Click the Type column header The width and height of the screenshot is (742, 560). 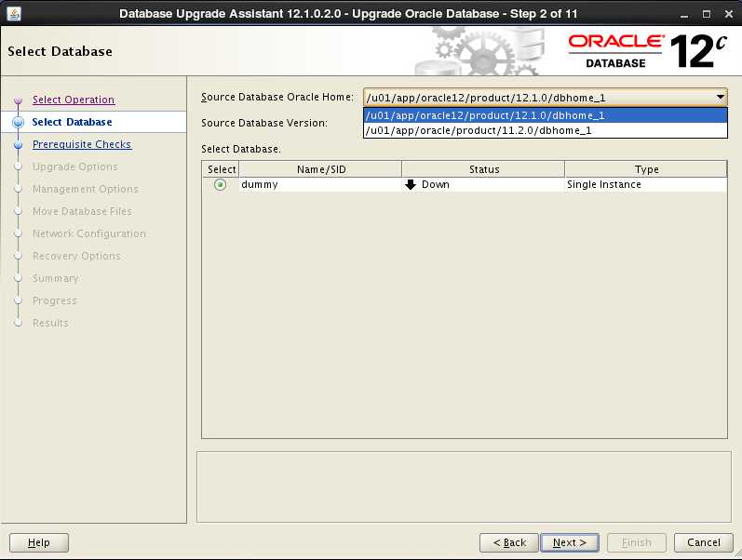[x=646, y=169]
